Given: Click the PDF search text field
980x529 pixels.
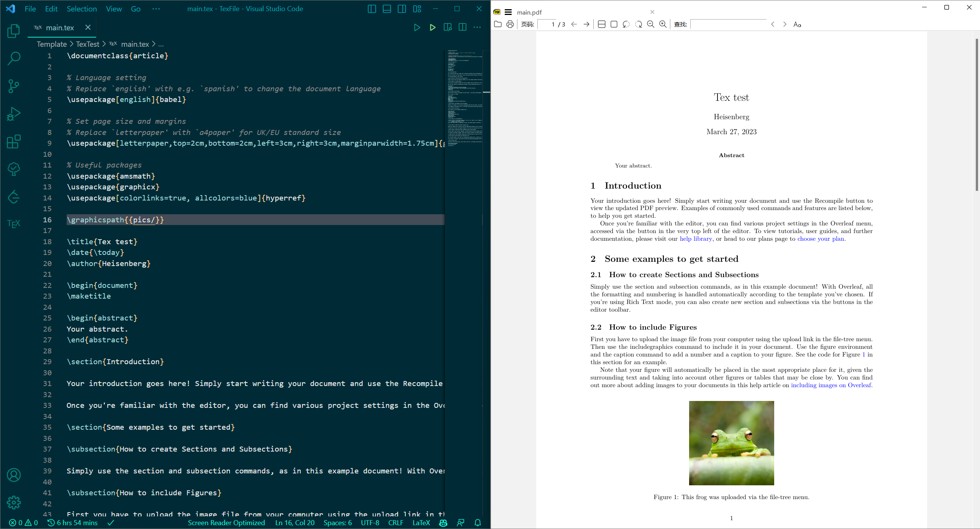Looking at the screenshot, I should coord(728,25).
